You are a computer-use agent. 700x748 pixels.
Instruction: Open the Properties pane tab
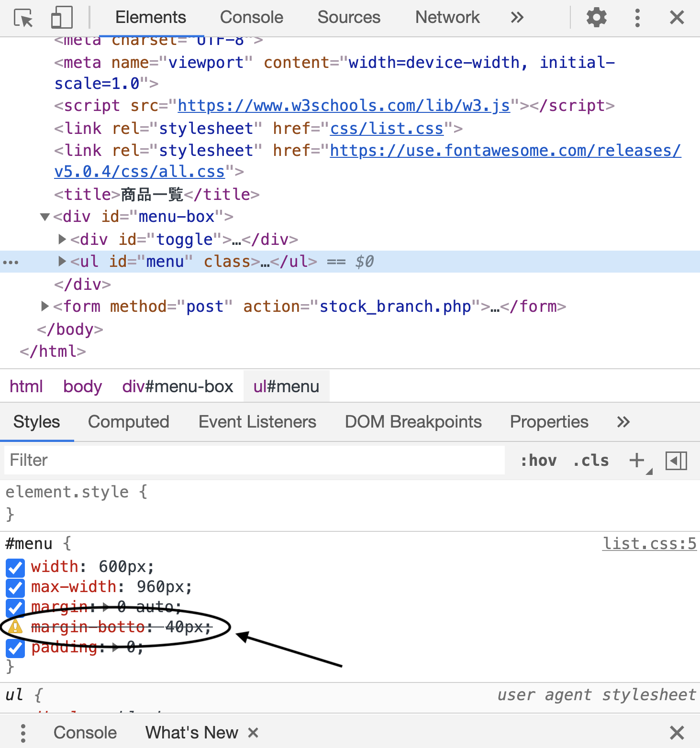(549, 422)
